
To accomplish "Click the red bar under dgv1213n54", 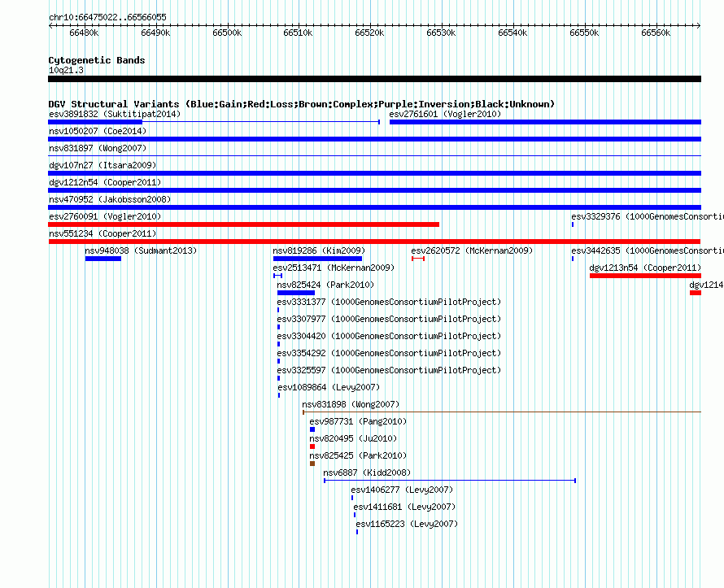I will pos(646,276).
